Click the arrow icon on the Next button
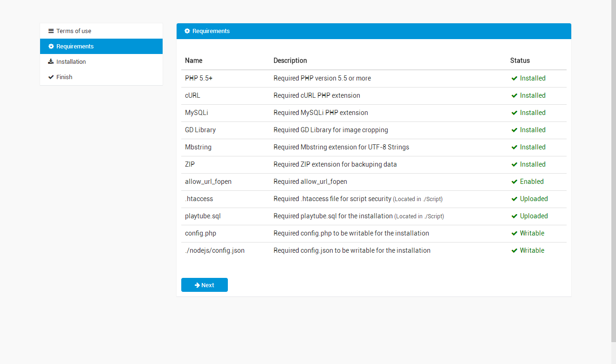Image resolution: width=616 pixels, height=364 pixels. (197, 285)
